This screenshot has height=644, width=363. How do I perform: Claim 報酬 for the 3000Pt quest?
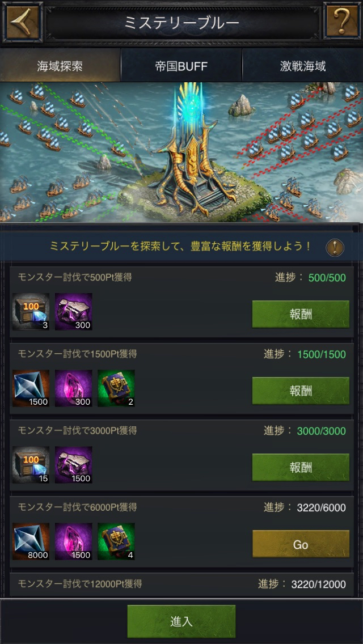[x=301, y=467]
